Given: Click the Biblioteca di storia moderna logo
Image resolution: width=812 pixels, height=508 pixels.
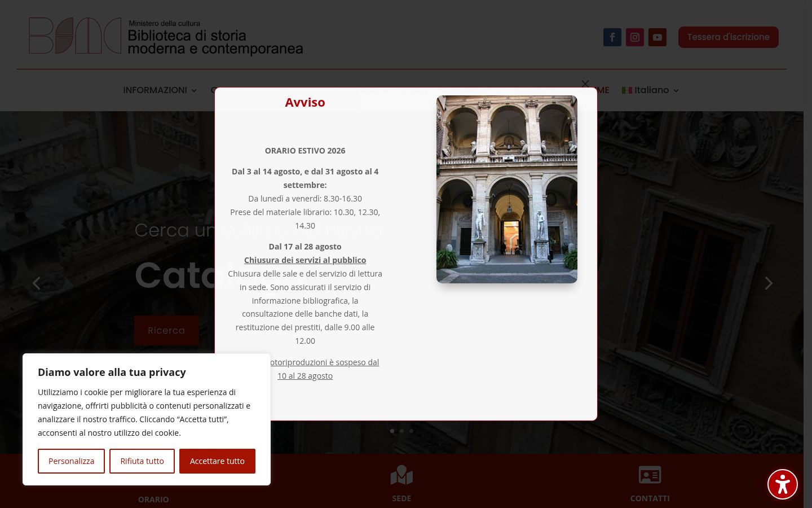Looking at the screenshot, I should click(166, 36).
